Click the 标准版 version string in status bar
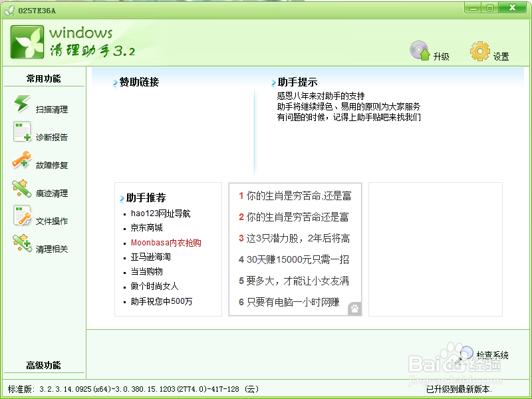Image resolution: width=532 pixels, height=399 pixels. point(133,389)
